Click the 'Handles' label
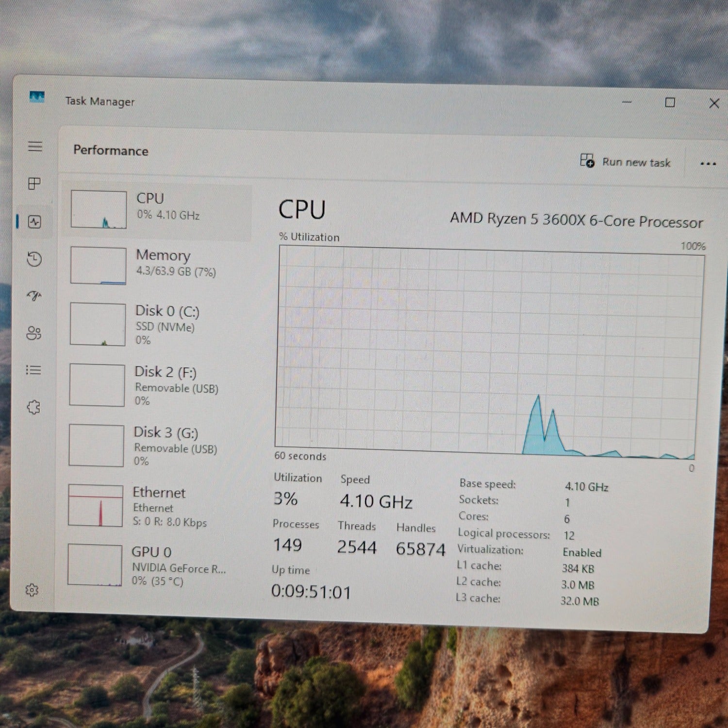This screenshot has width=728, height=728. click(x=416, y=528)
